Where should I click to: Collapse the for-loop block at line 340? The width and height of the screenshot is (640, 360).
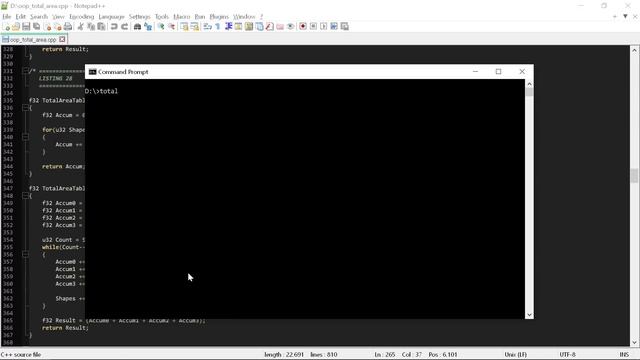click(25, 137)
